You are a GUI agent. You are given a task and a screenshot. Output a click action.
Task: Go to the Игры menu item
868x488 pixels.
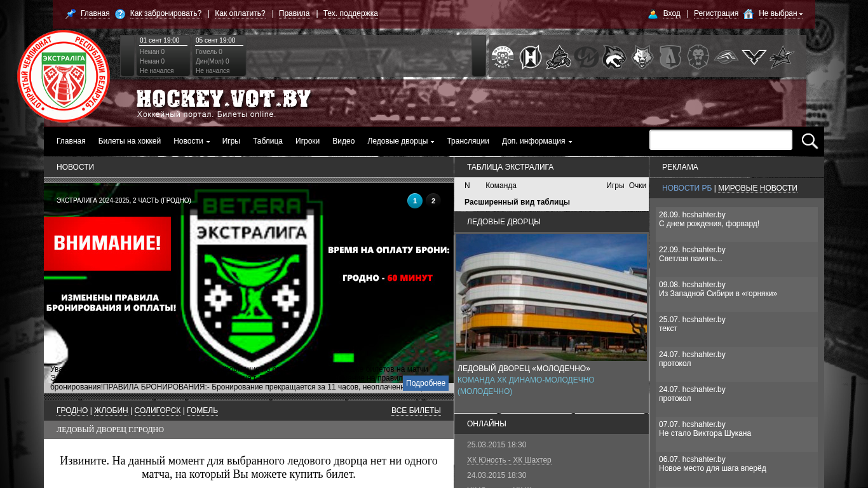point(231,141)
